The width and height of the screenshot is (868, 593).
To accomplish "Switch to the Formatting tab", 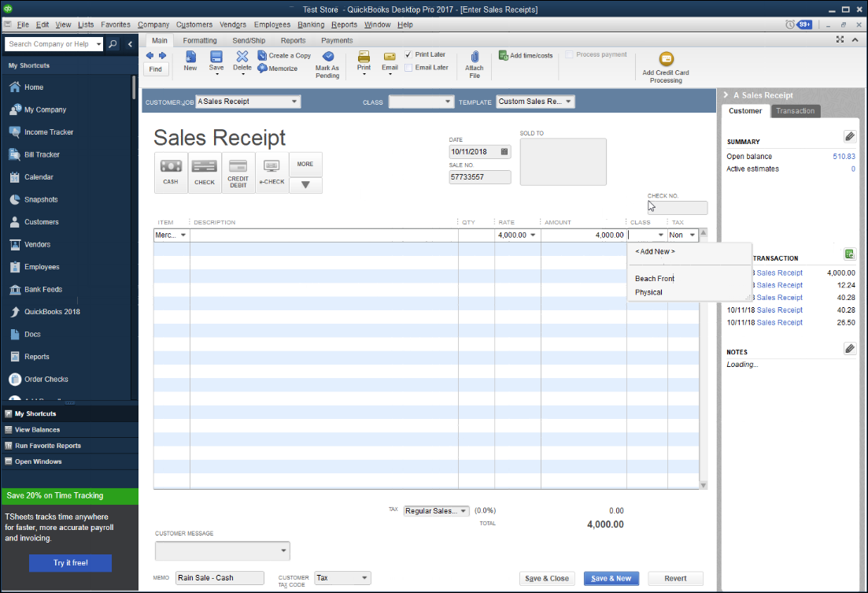I will tap(200, 40).
